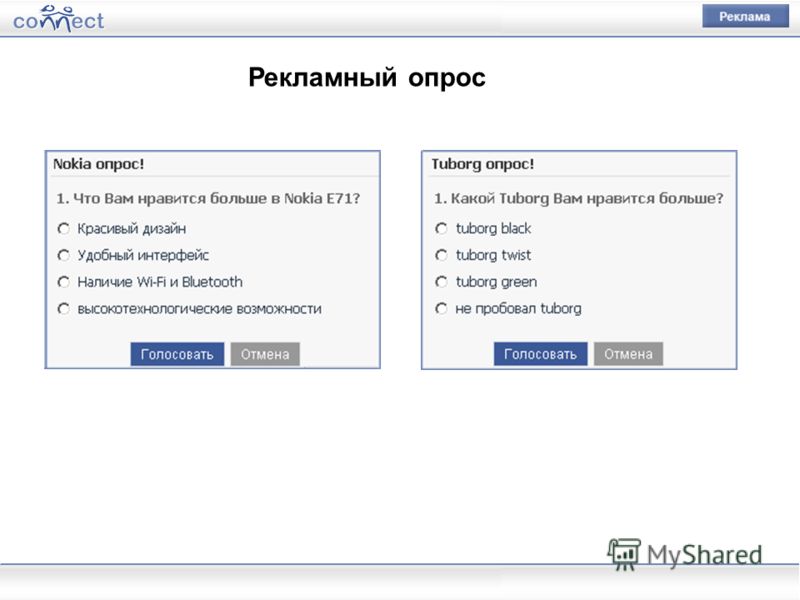Viewport: 800px width, 600px height.
Task: Select the tuborg green radio option
Action: click(x=441, y=282)
